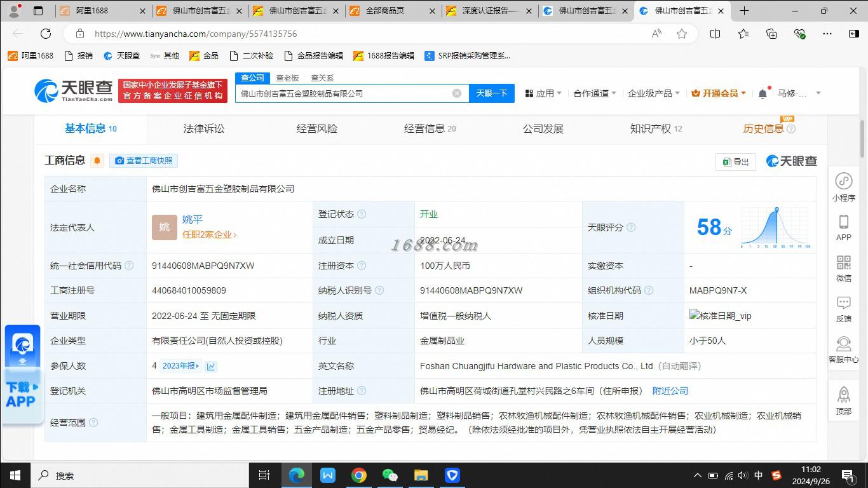Switch to the 知识产权 tab
Viewport: 868px width, 488px height.
656,128
